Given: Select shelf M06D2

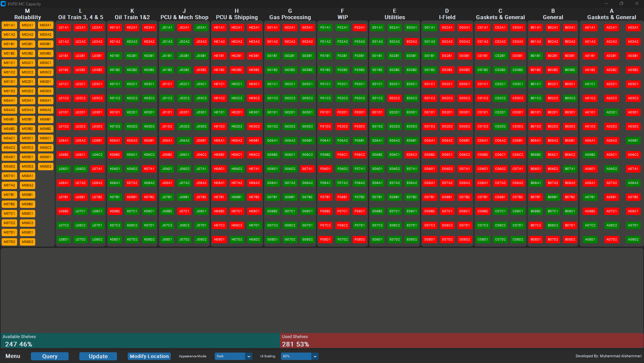Looking at the screenshot, I should 46,167.
